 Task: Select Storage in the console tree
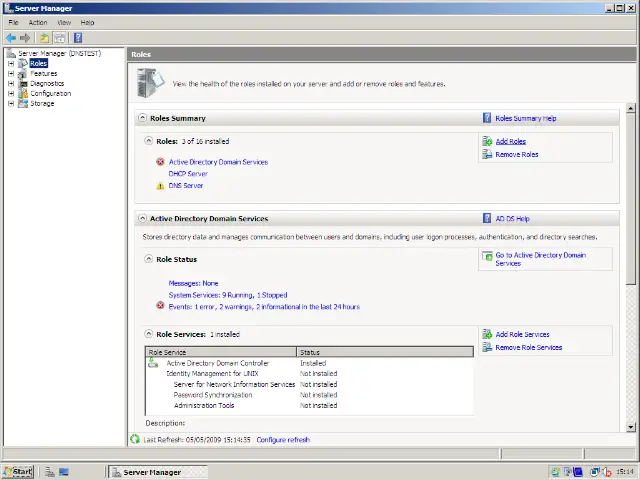[x=42, y=103]
